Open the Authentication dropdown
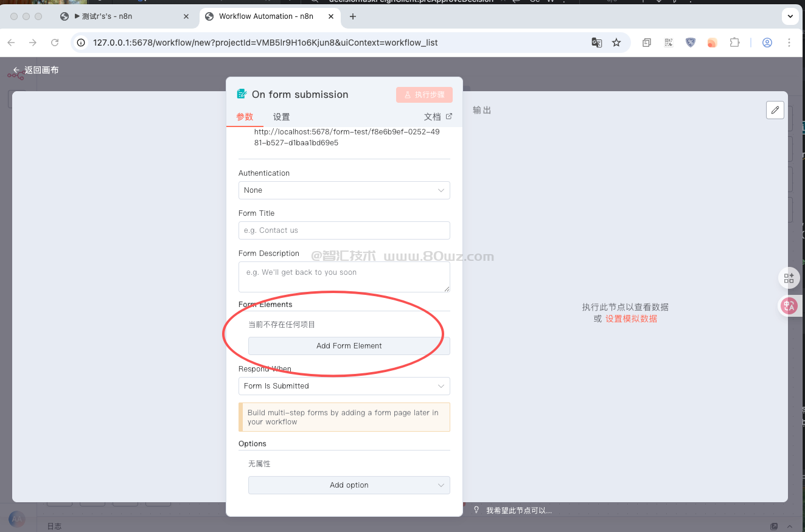The height and width of the screenshot is (532, 805). 344,190
